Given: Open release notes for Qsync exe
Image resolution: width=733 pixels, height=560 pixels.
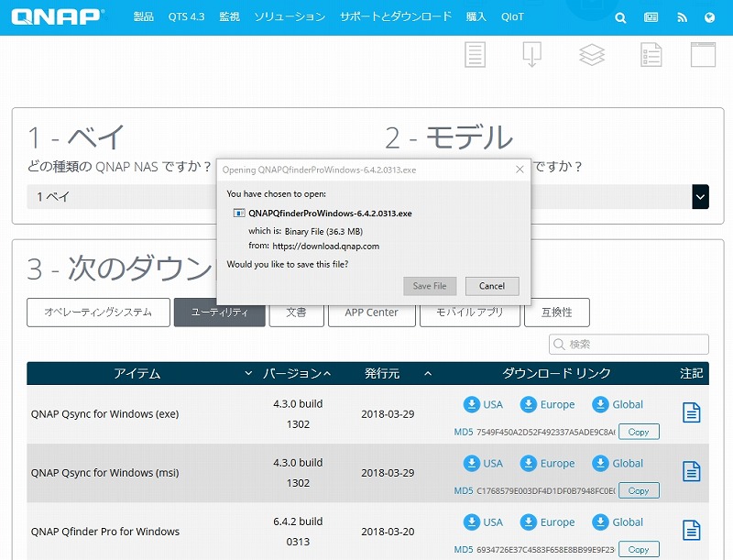Looking at the screenshot, I should click(x=692, y=412).
